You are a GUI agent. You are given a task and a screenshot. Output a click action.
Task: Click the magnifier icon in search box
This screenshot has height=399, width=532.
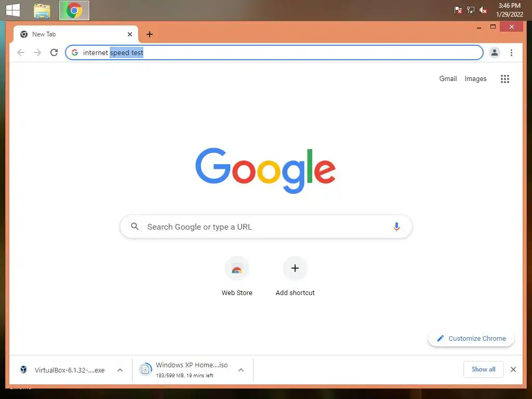(135, 227)
